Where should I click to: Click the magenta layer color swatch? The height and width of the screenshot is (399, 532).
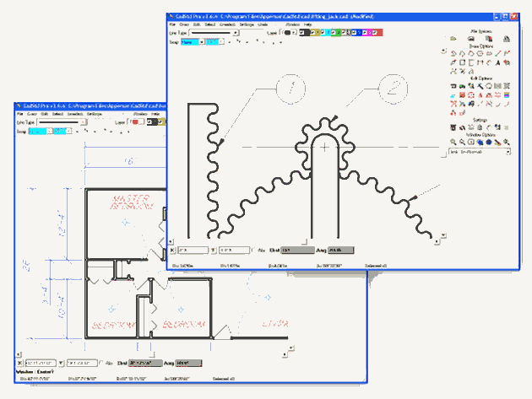(x=366, y=33)
